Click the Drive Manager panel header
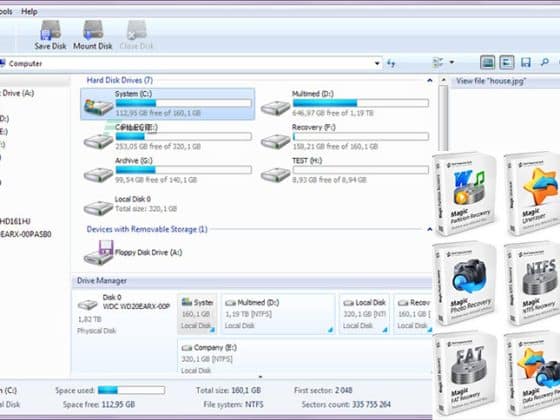 (x=252, y=281)
